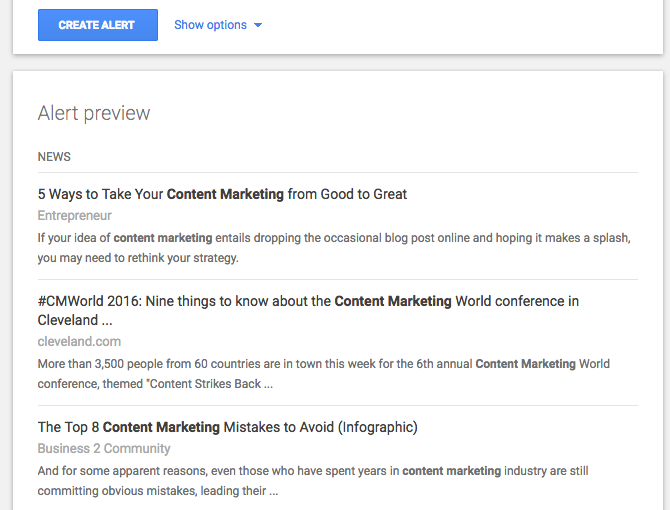Click the Business 2 Community source label
The width and height of the screenshot is (670, 510).
click(104, 448)
